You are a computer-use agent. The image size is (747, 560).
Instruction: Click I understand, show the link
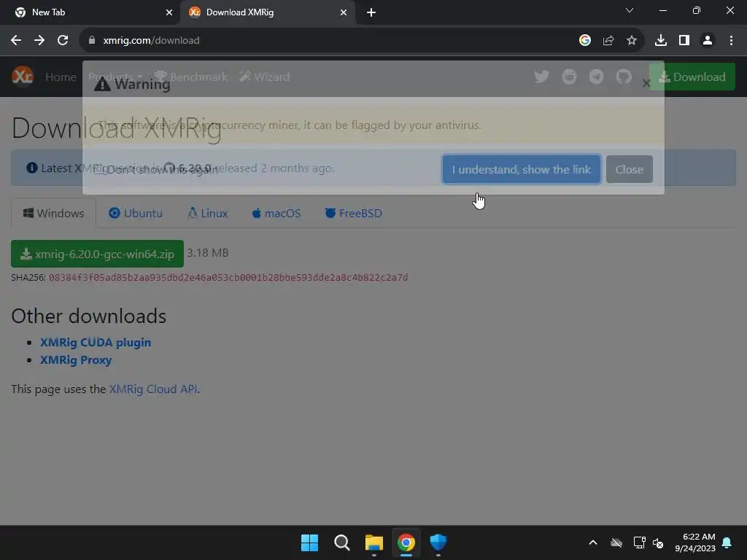point(521,169)
